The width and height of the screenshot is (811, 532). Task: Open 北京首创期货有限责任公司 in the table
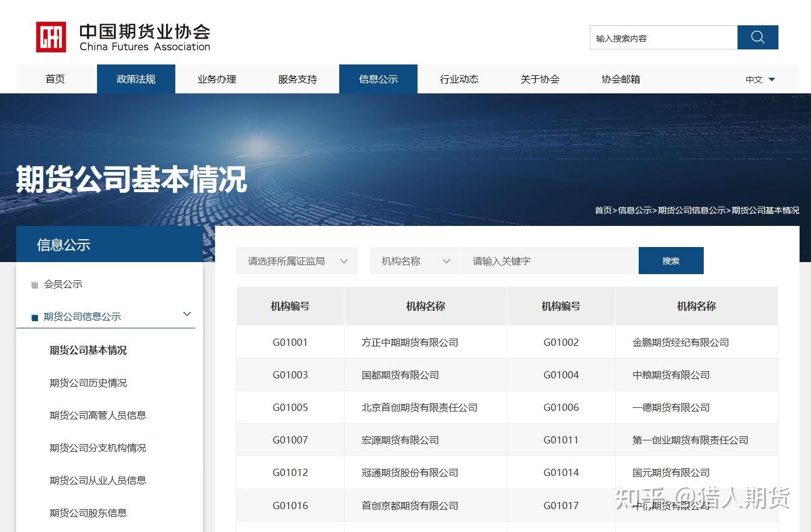tap(419, 407)
